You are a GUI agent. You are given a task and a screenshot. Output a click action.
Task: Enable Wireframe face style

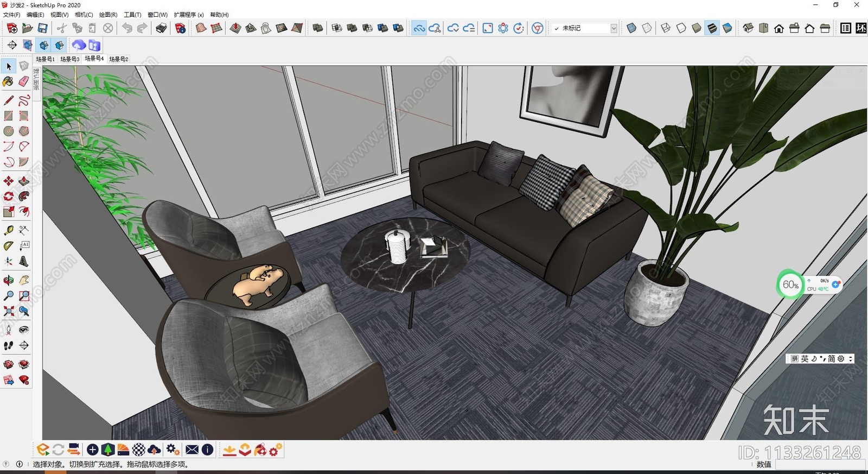(666, 28)
